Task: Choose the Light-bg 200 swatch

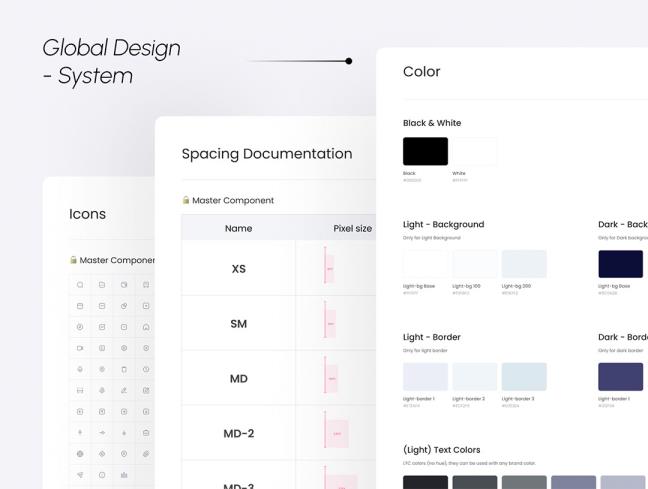Action: 524,264
